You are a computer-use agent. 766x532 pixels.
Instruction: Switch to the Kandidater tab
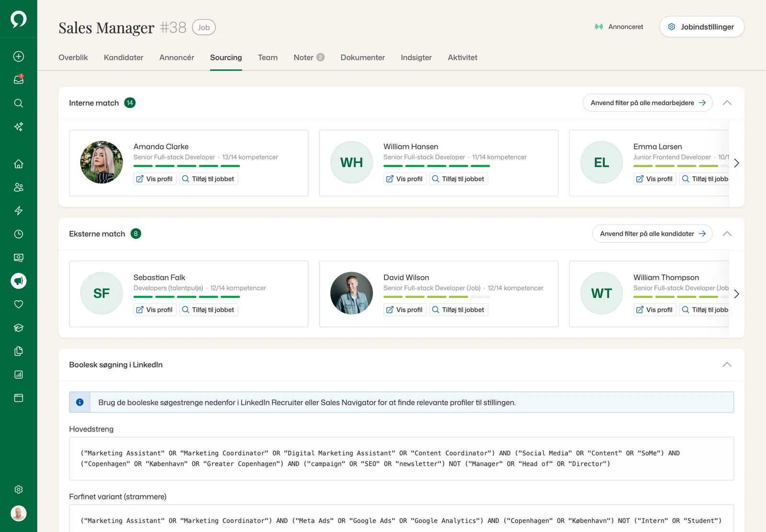(x=124, y=57)
